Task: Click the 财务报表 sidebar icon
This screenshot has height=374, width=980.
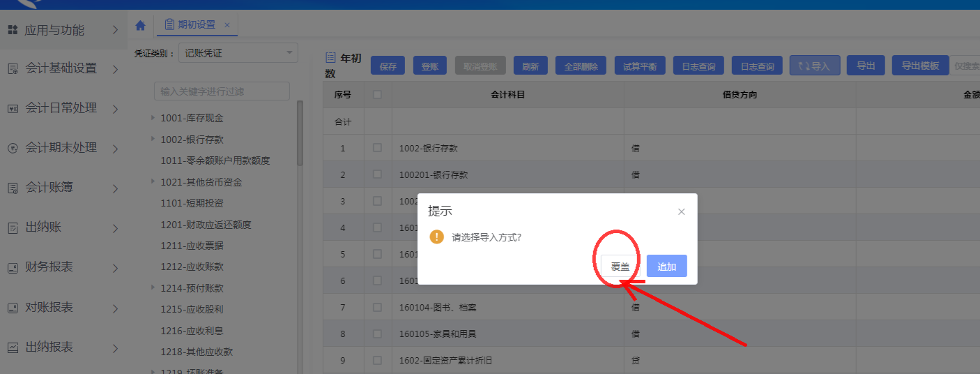Action: pyautogui.click(x=13, y=267)
